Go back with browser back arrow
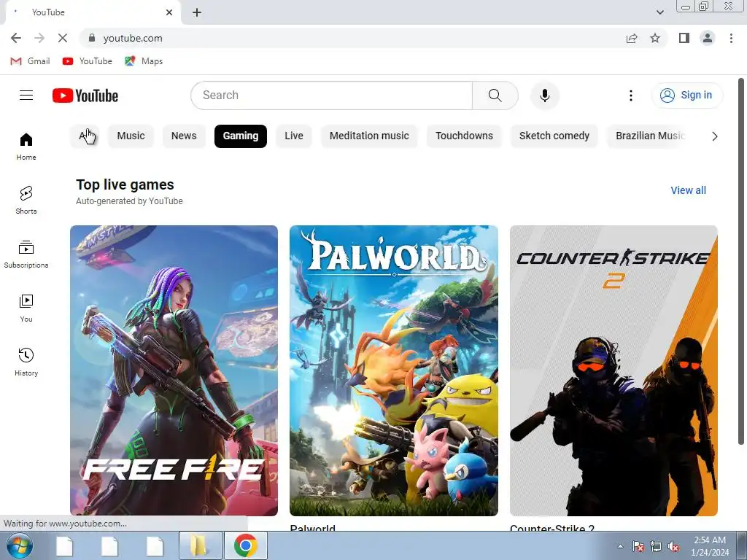The image size is (747, 560). pyautogui.click(x=16, y=38)
